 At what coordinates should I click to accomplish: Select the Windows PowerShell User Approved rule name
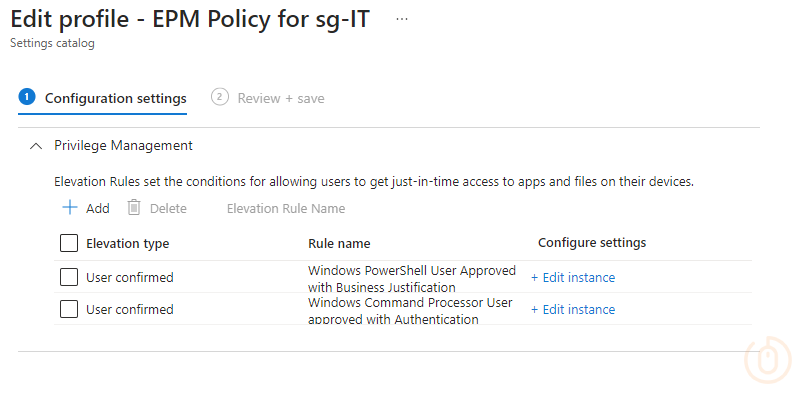click(x=411, y=278)
